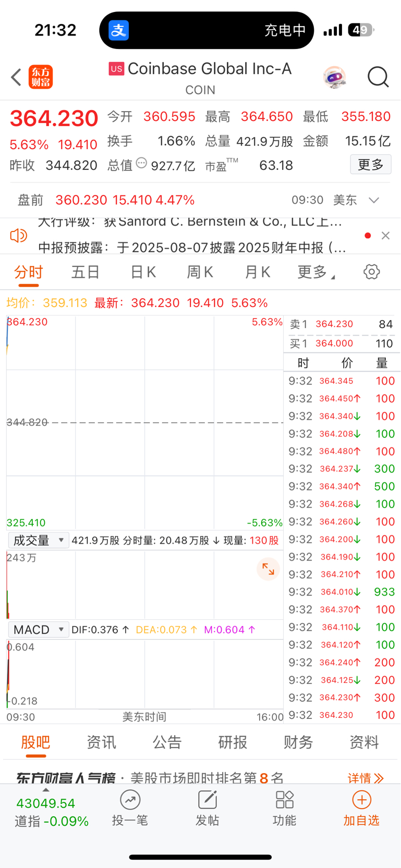Tap the red dot notification indicator
401x868 pixels.
tap(368, 236)
